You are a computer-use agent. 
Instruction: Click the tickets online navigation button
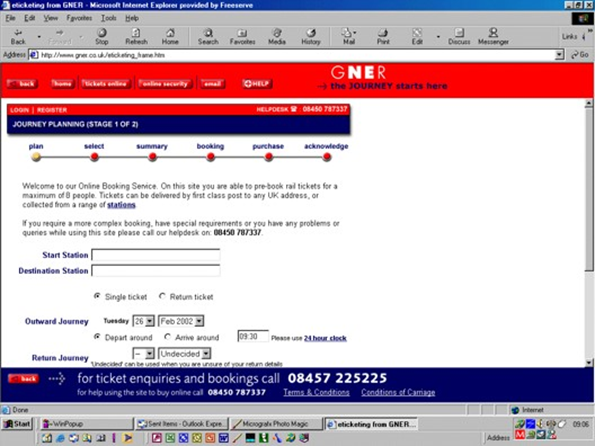pos(105,84)
